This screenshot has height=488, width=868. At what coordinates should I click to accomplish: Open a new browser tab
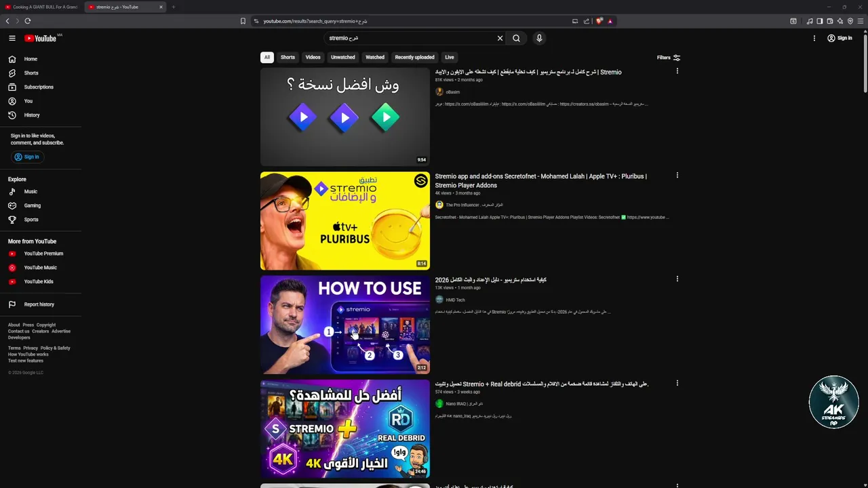click(173, 7)
